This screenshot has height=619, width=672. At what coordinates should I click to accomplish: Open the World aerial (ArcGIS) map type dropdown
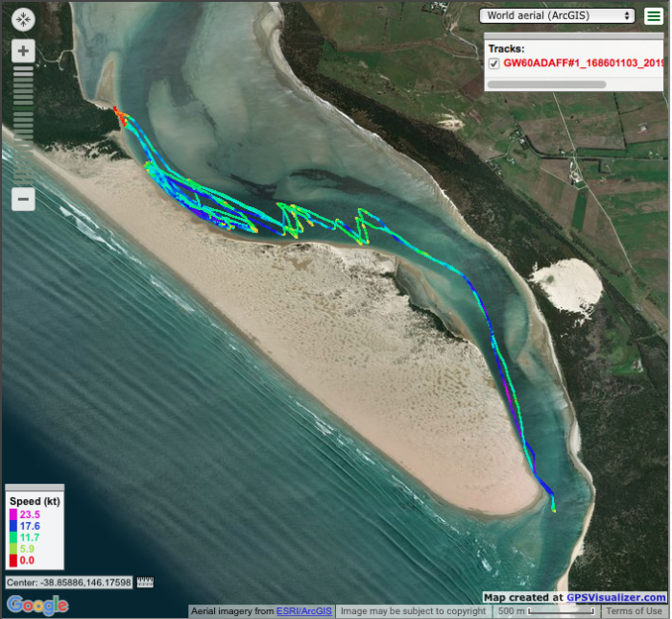click(558, 15)
